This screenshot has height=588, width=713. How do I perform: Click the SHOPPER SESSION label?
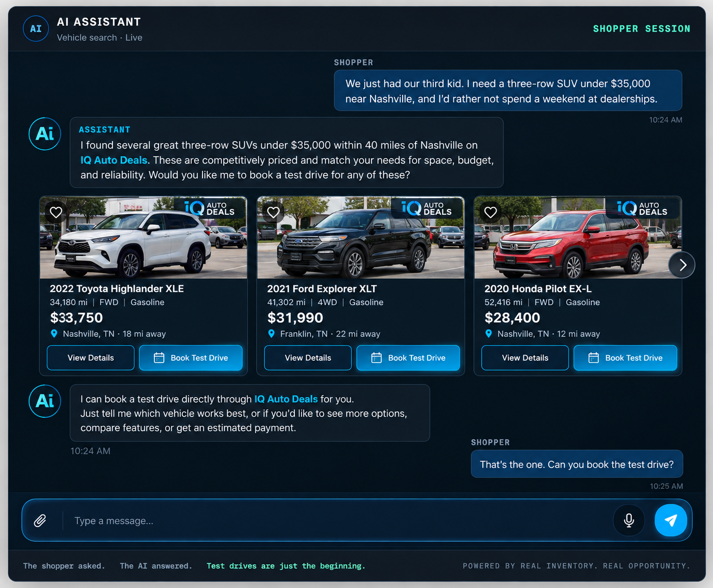coord(641,29)
